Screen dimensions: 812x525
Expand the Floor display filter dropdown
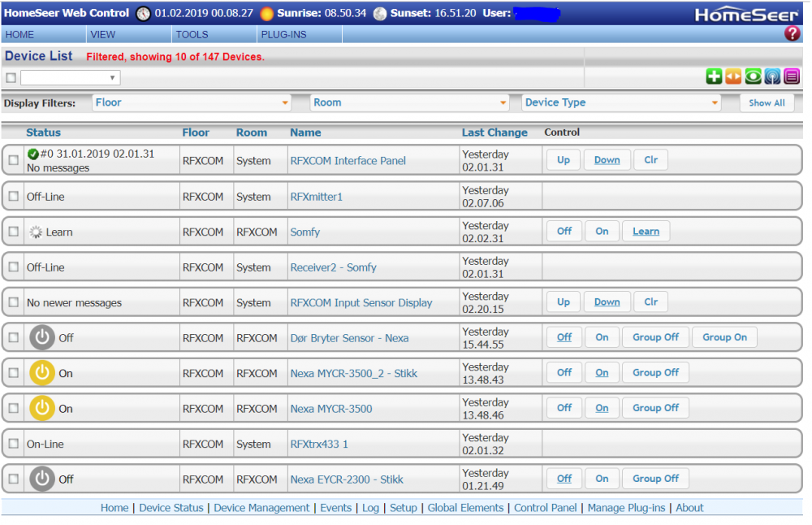pyautogui.click(x=192, y=103)
